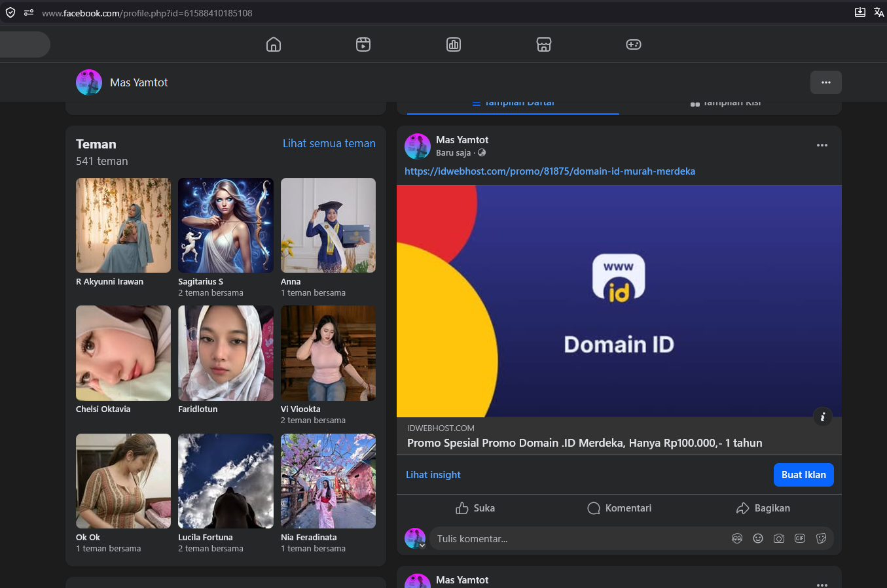887x588 pixels.
Task: Click Mas Yamtot name on the bottom post
Action: (462, 580)
